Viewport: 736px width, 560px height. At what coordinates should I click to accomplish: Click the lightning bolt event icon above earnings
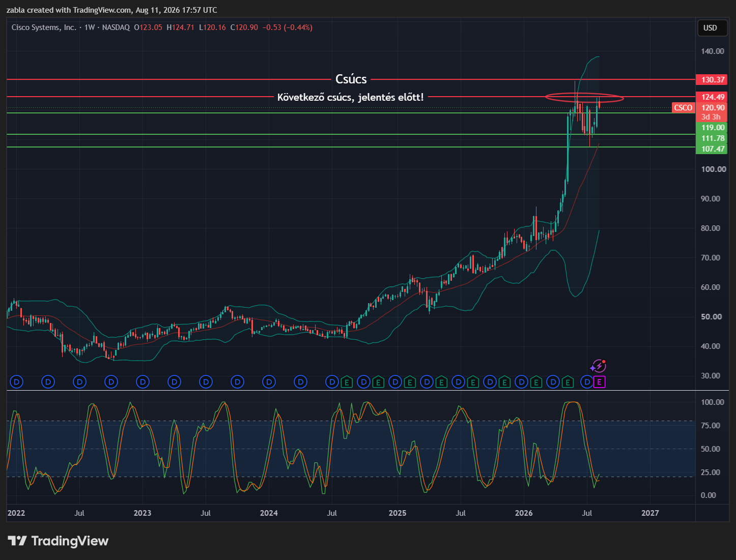point(598,366)
